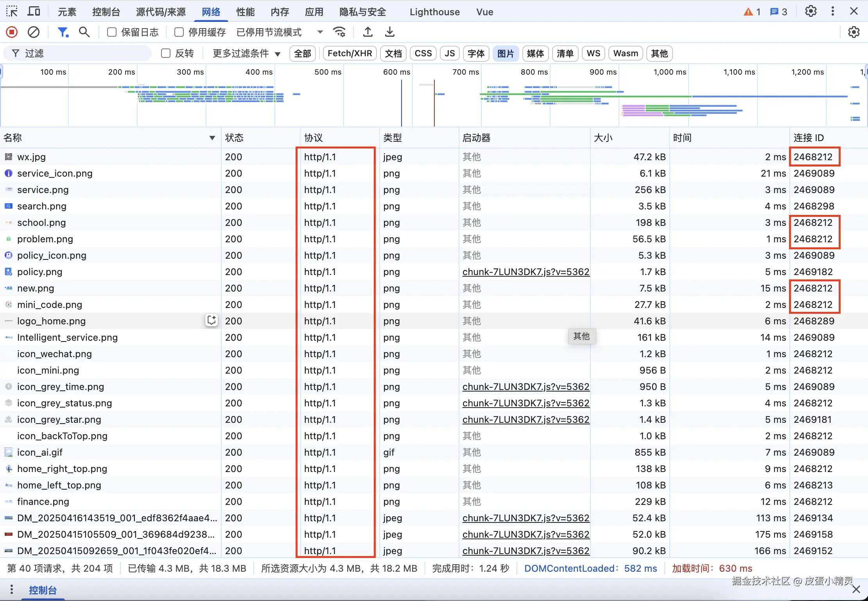Click the 名称 column sort arrow
The height and width of the screenshot is (601, 868).
(x=212, y=138)
